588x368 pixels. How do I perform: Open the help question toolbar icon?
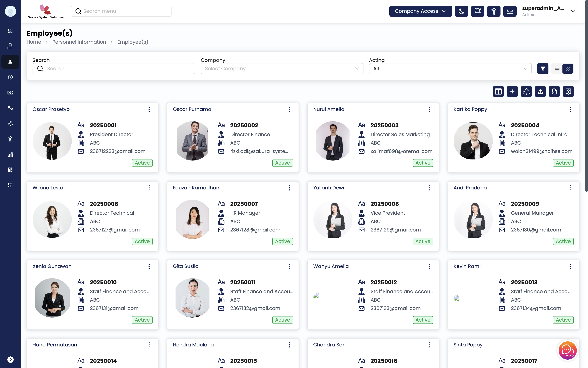click(x=568, y=91)
